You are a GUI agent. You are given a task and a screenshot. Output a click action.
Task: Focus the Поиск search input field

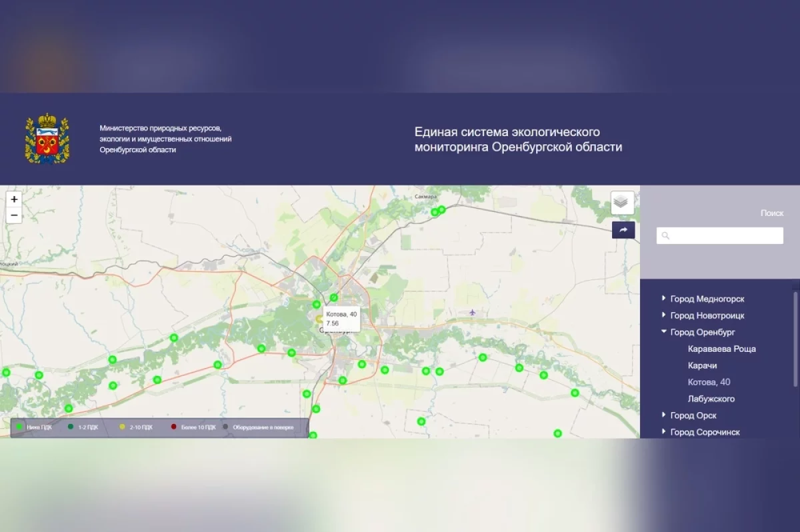point(720,236)
